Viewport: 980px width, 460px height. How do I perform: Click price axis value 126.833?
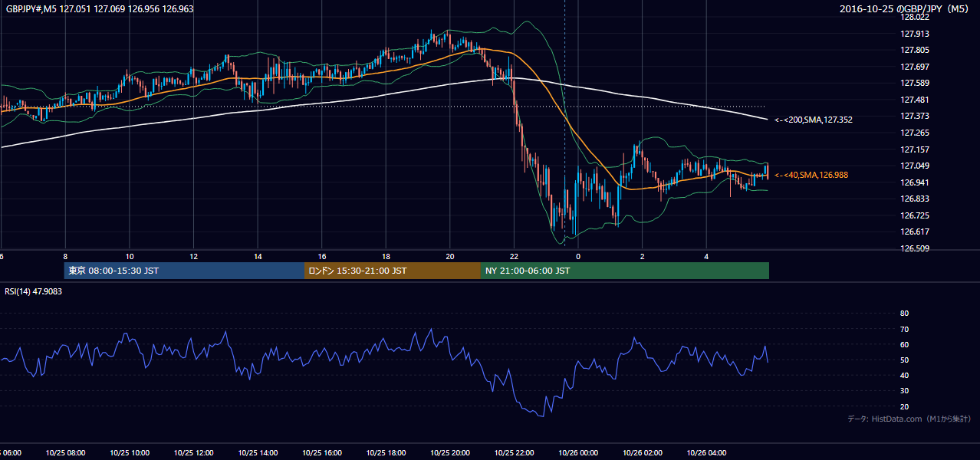point(914,199)
